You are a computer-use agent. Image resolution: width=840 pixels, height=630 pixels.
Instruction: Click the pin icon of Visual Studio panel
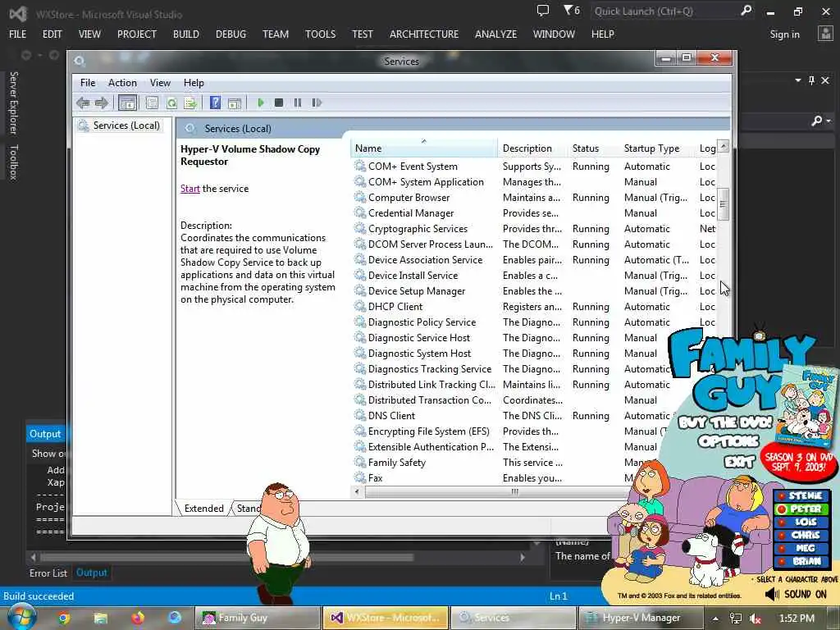[811, 80]
